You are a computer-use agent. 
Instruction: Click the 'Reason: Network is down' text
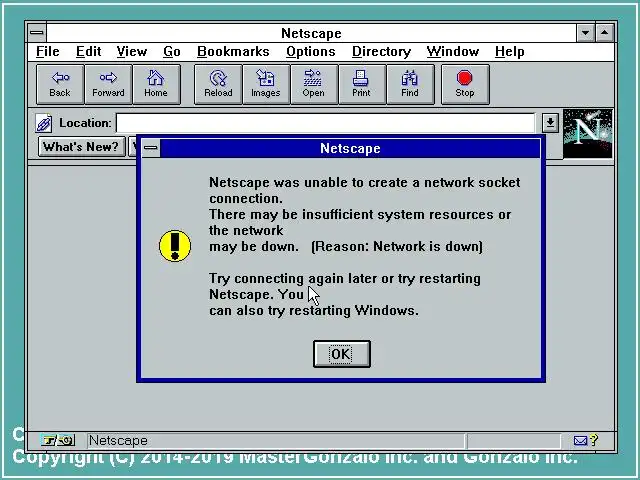point(397,247)
